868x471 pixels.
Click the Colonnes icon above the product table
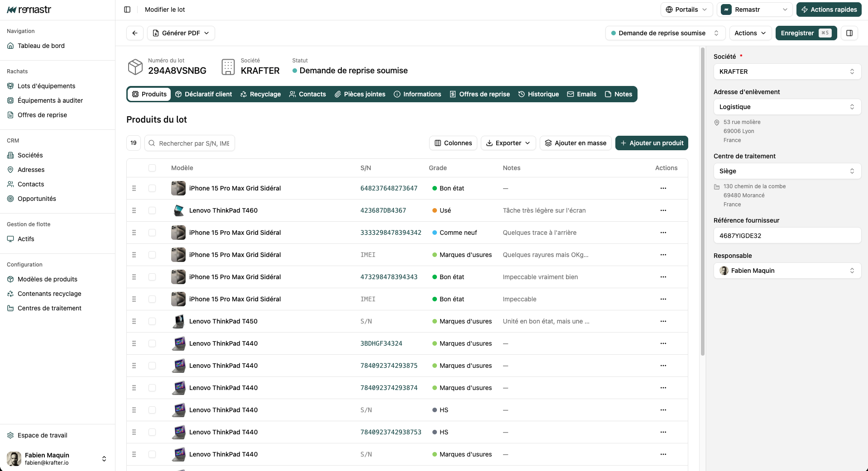tap(438, 143)
